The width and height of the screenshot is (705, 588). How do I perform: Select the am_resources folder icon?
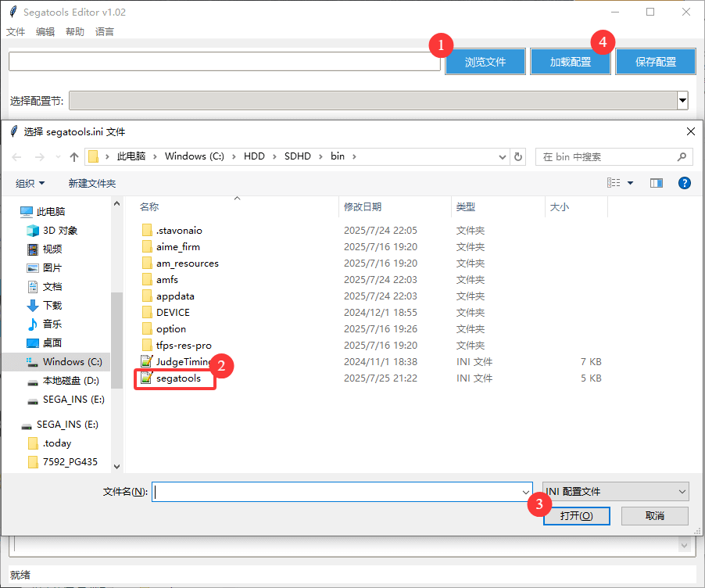[147, 264]
